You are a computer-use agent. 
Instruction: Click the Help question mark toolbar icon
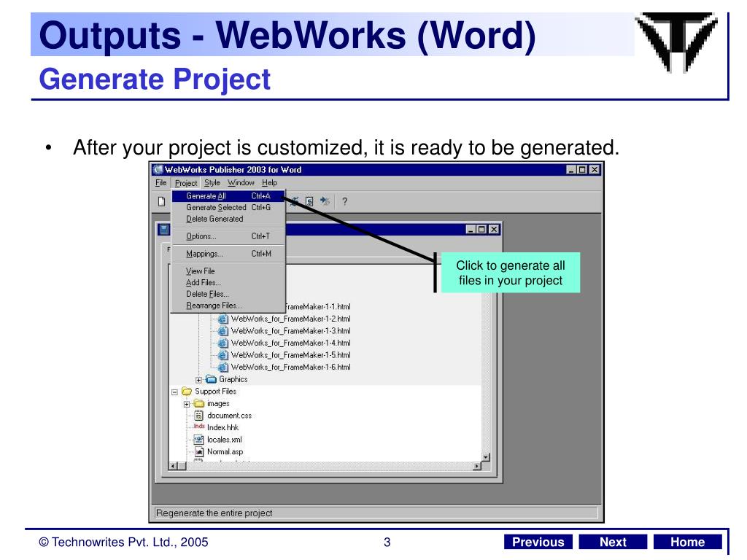tap(344, 201)
